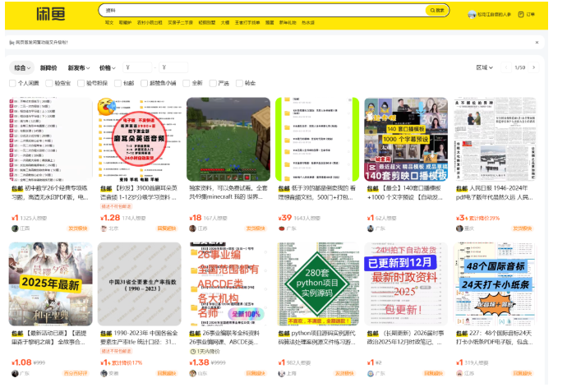
Task: Click seller avatar of Minecraft listing
Action: (x=191, y=228)
